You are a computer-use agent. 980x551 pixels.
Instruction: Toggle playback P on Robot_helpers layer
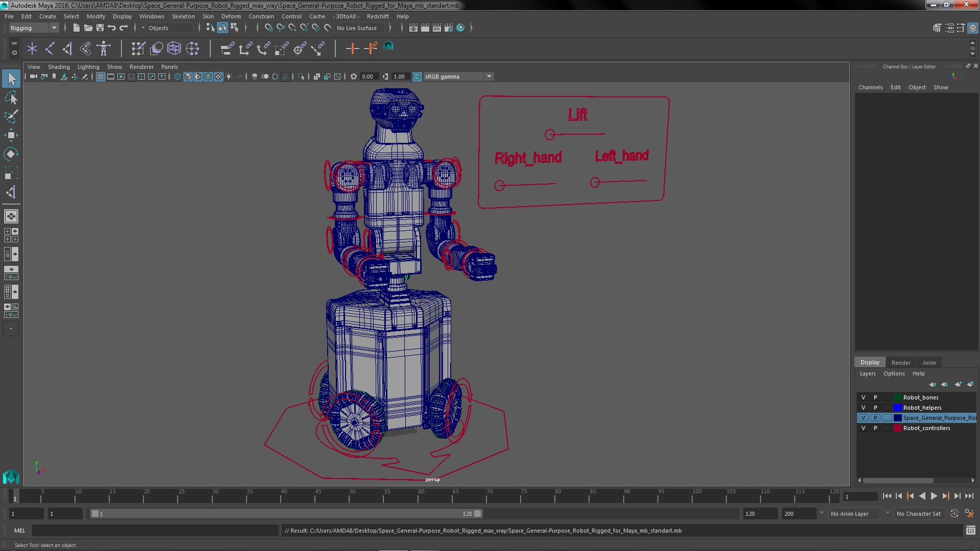pyautogui.click(x=875, y=408)
